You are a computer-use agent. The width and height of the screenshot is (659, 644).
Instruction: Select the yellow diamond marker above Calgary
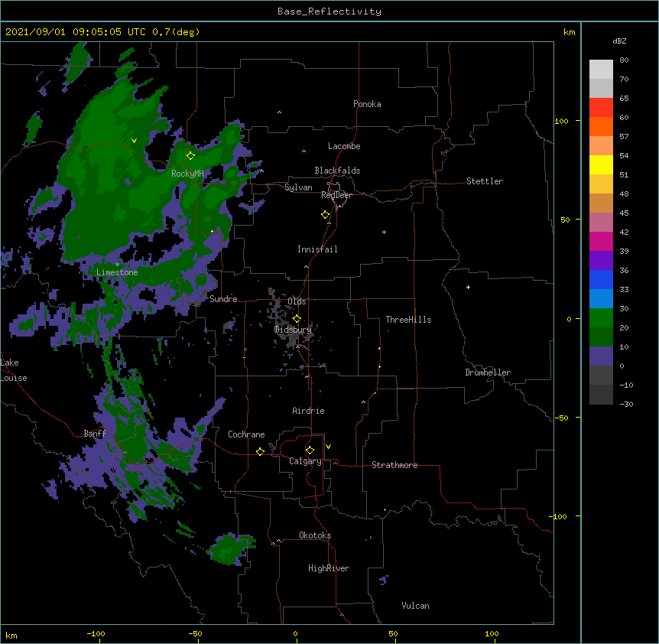310,450
